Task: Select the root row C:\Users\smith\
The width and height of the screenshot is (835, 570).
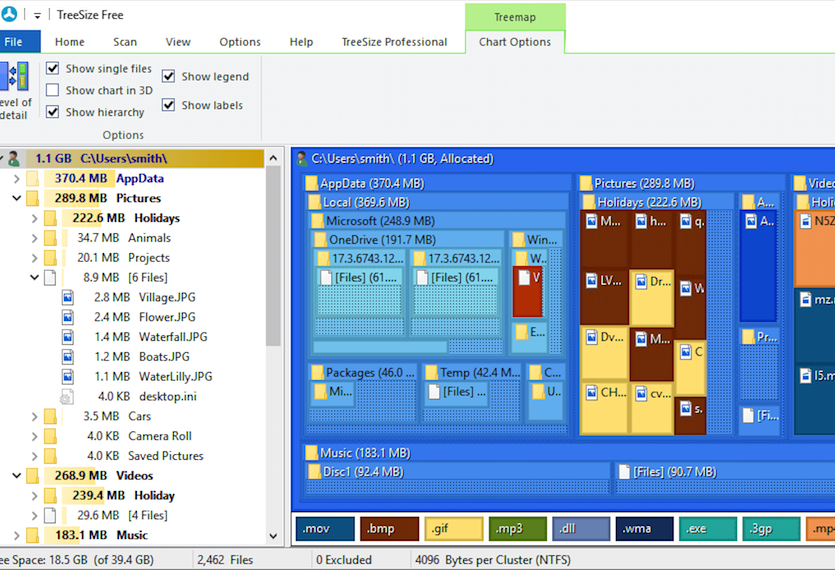Action: [133, 158]
